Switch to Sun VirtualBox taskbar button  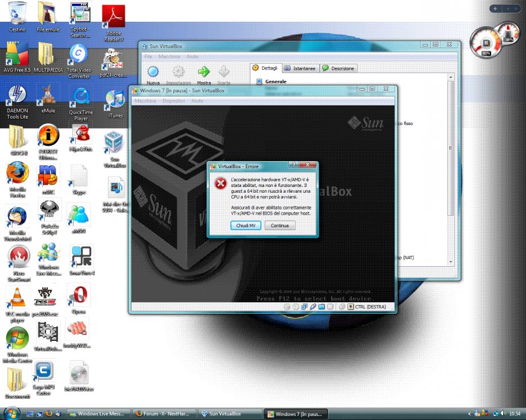click(x=230, y=414)
